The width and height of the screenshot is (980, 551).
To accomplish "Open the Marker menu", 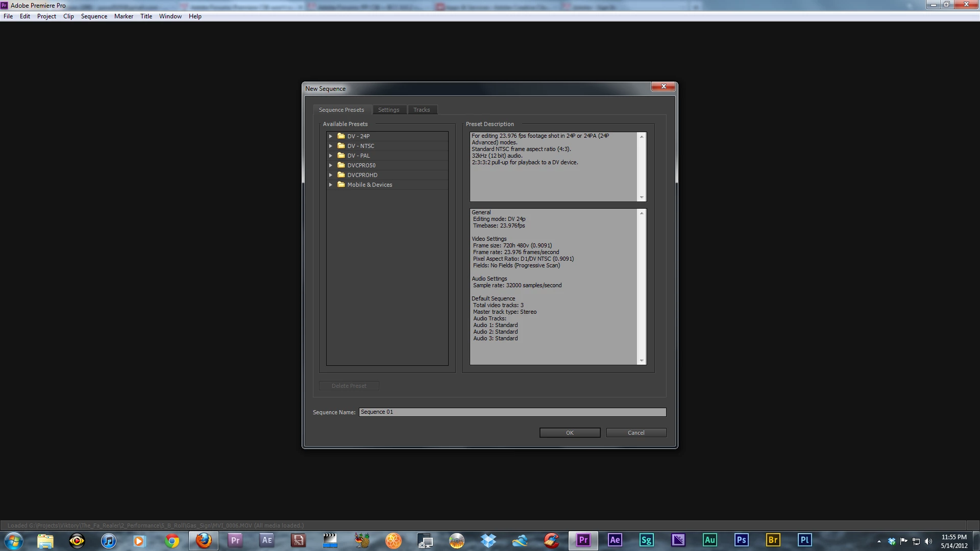I will [x=124, y=16].
